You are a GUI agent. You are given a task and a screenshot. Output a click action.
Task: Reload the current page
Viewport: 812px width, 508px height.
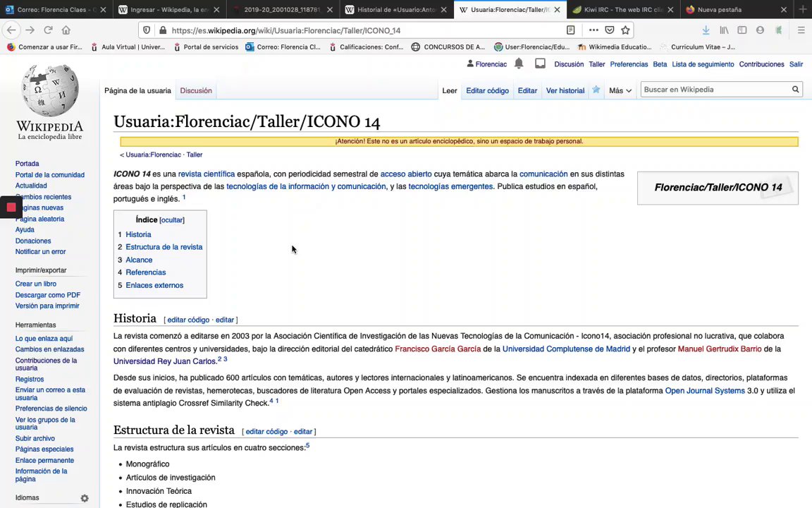click(48, 30)
